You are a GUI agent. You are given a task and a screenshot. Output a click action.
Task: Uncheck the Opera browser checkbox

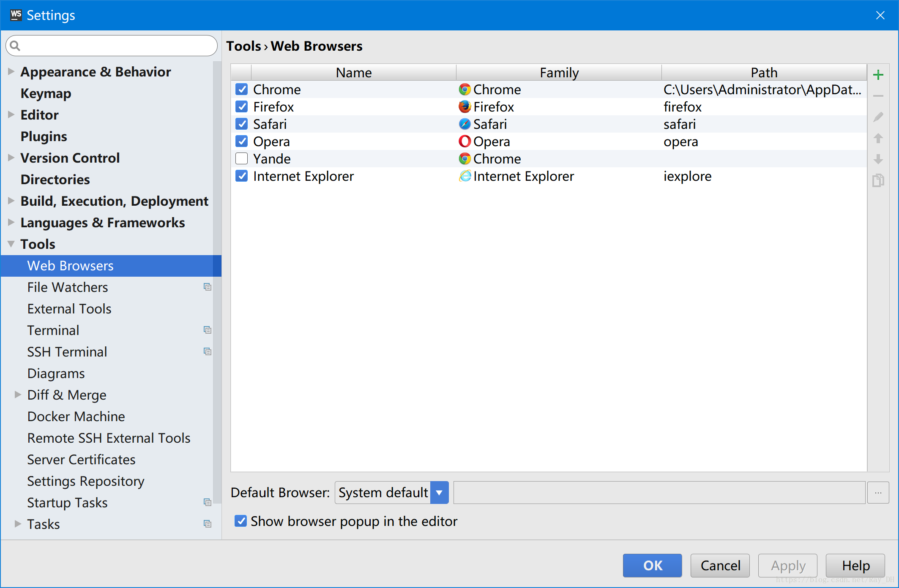pos(242,142)
